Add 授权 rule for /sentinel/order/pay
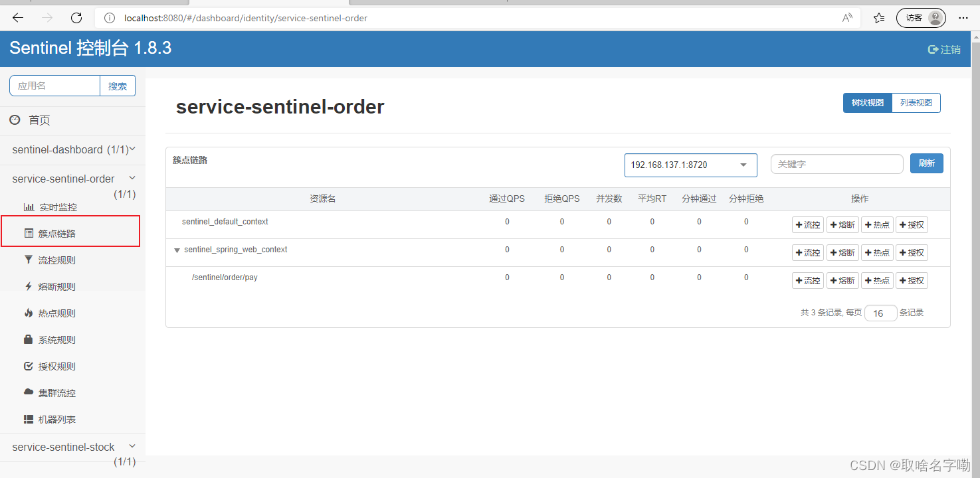The width and height of the screenshot is (980, 478). click(912, 281)
